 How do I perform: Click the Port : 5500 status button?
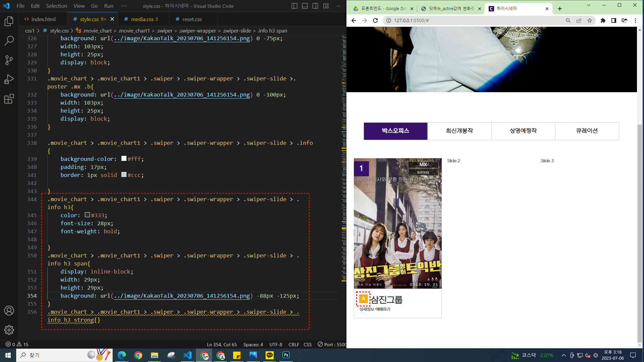click(x=332, y=344)
